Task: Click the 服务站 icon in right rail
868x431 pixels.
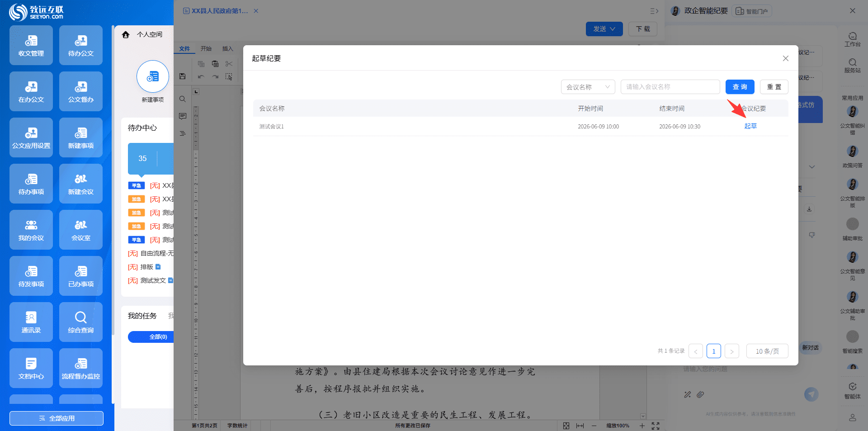Action: (853, 66)
